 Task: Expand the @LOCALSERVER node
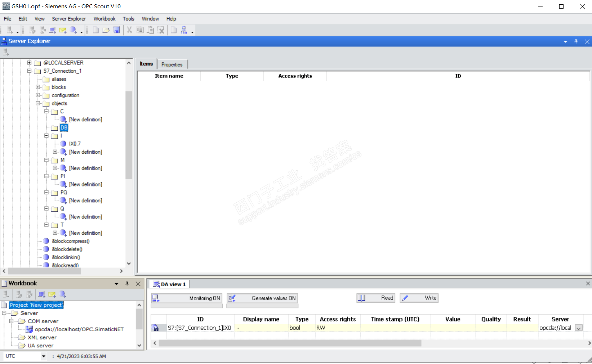30,63
